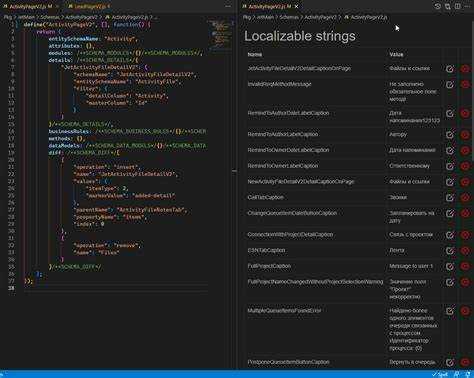Open JetMain breadcrumb in right editor
The image size is (474, 378).
[265, 17]
